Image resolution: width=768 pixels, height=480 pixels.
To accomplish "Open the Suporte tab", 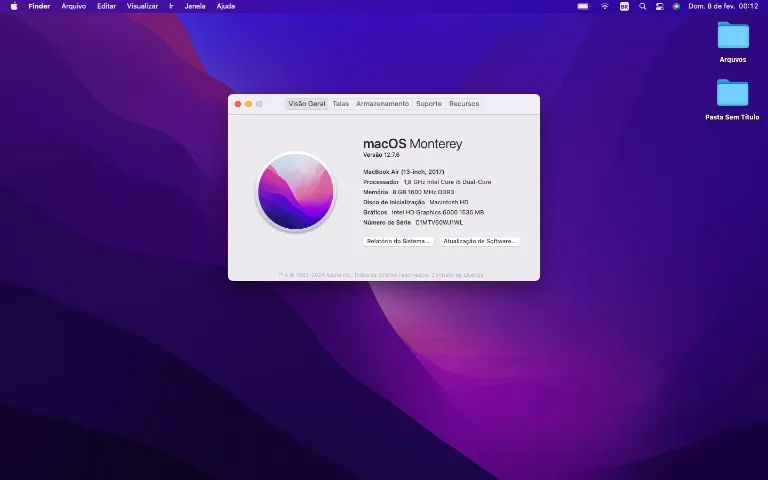I will point(428,104).
